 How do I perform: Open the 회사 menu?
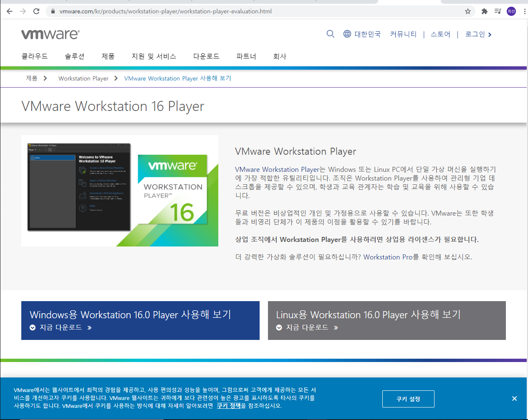280,56
